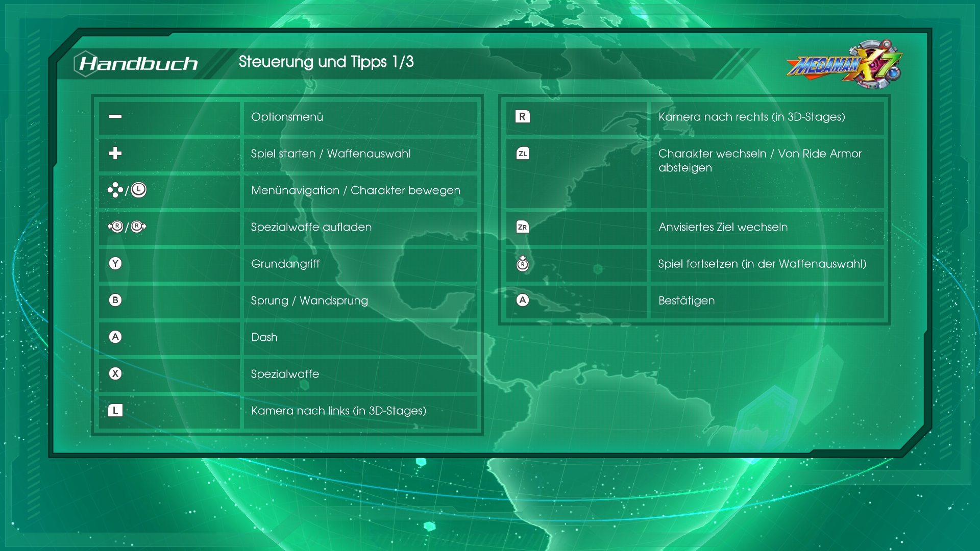Click the Steuerung und Tipps 1/3 title

click(x=326, y=62)
